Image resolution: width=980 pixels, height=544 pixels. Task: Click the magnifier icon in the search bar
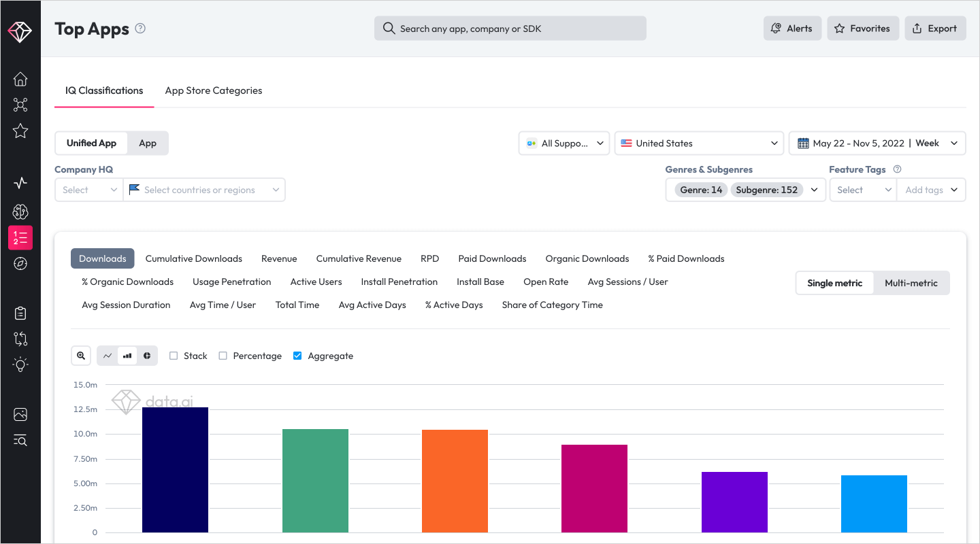[x=389, y=29]
